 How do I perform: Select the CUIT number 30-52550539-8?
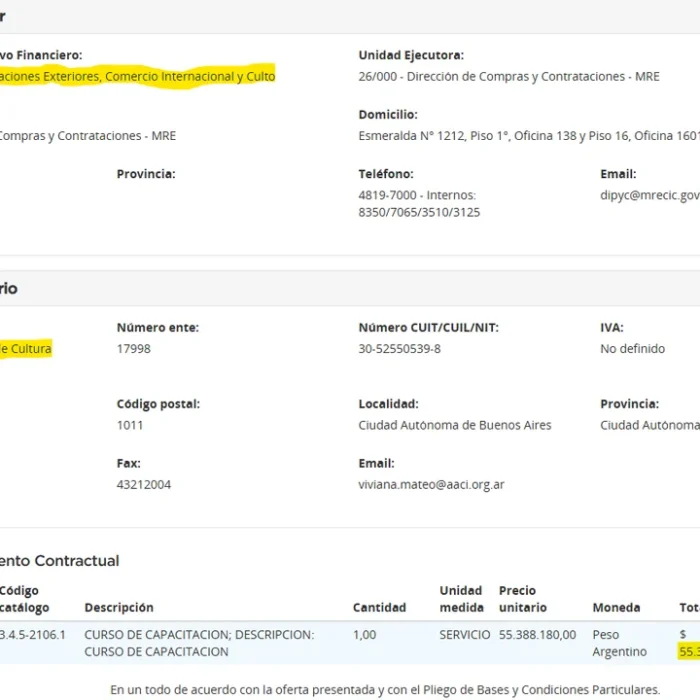(x=399, y=349)
